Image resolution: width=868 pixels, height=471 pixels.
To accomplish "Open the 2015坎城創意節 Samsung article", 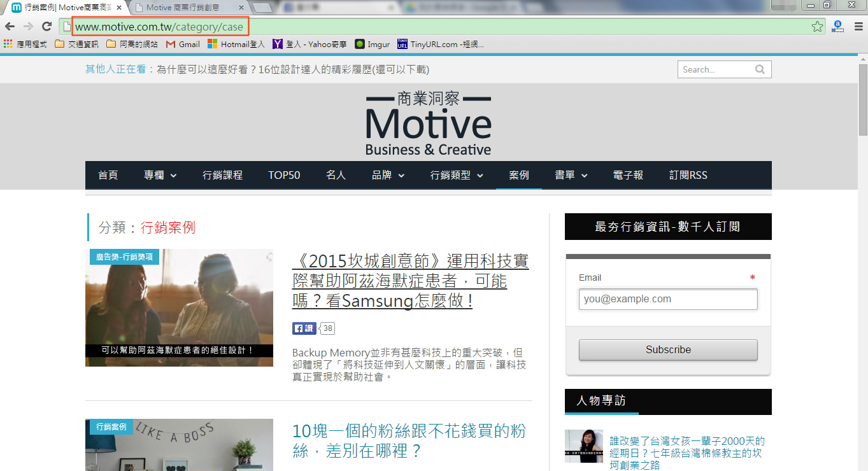I will (410, 281).
